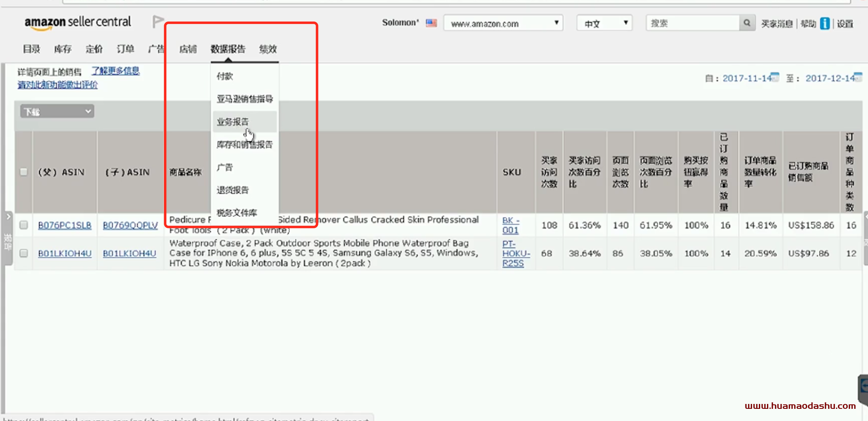Open the 下载 download dropdown
The image size is (868, 421).
pos(57,112)
